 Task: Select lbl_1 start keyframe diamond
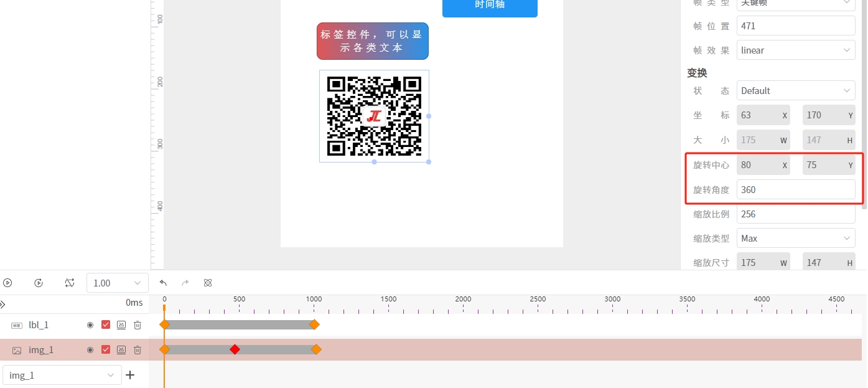[164, 324]
